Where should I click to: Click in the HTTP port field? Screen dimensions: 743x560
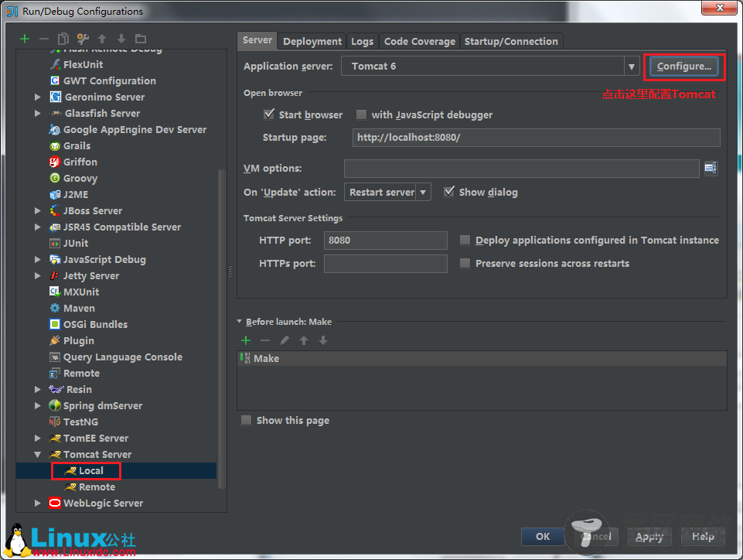[x=385, y=241]
